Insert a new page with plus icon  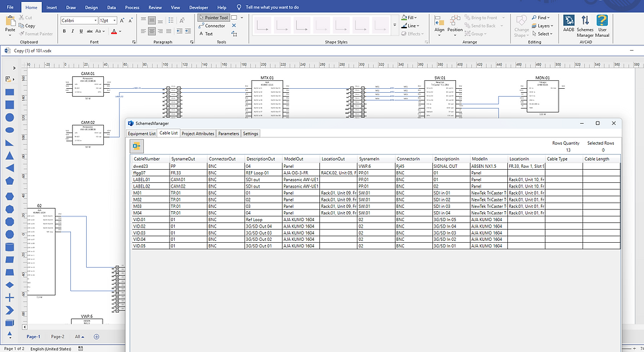click(97, 337)
